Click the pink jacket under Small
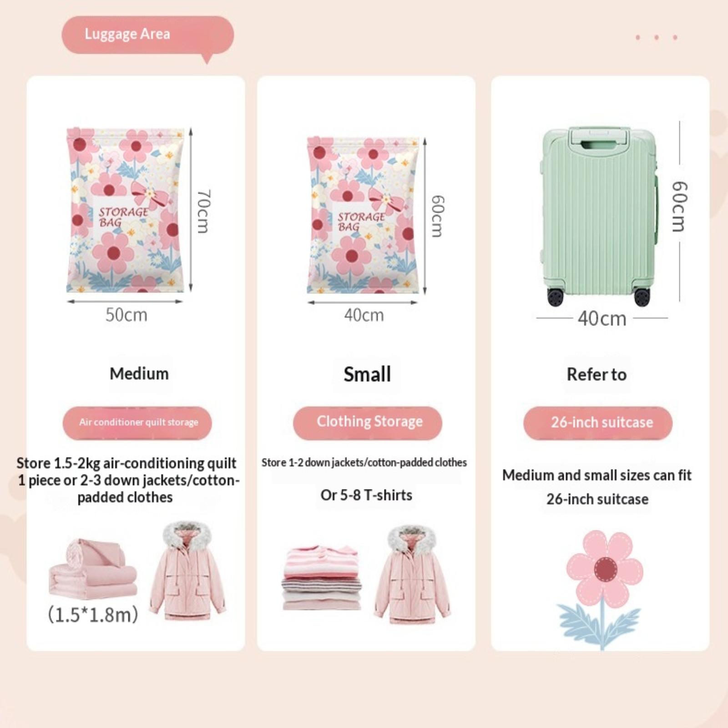 [x=412, y=574]
